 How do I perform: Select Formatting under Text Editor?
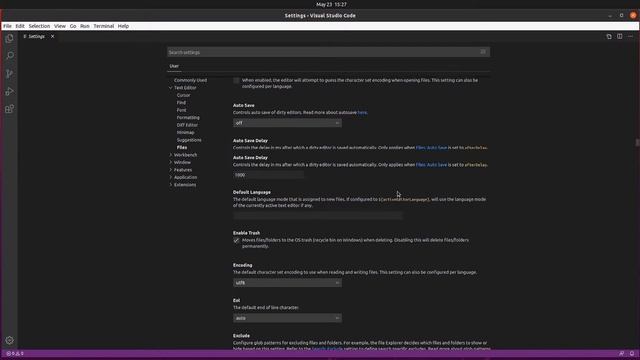pos(188,118)
